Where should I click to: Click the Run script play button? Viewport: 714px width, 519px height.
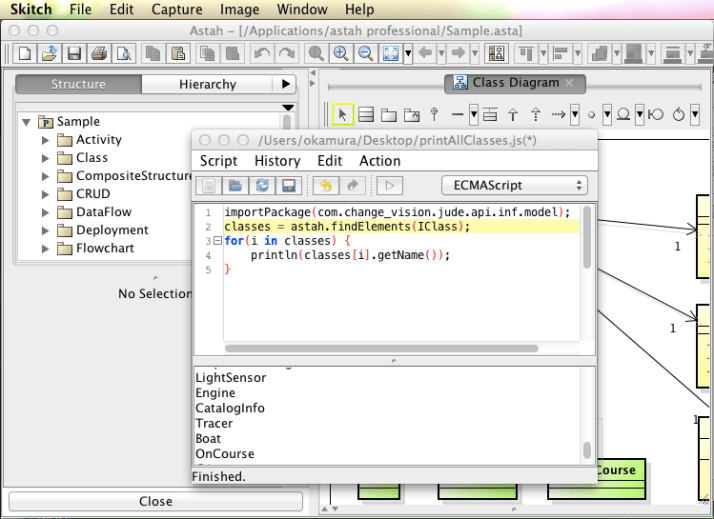tap(389, 186)
